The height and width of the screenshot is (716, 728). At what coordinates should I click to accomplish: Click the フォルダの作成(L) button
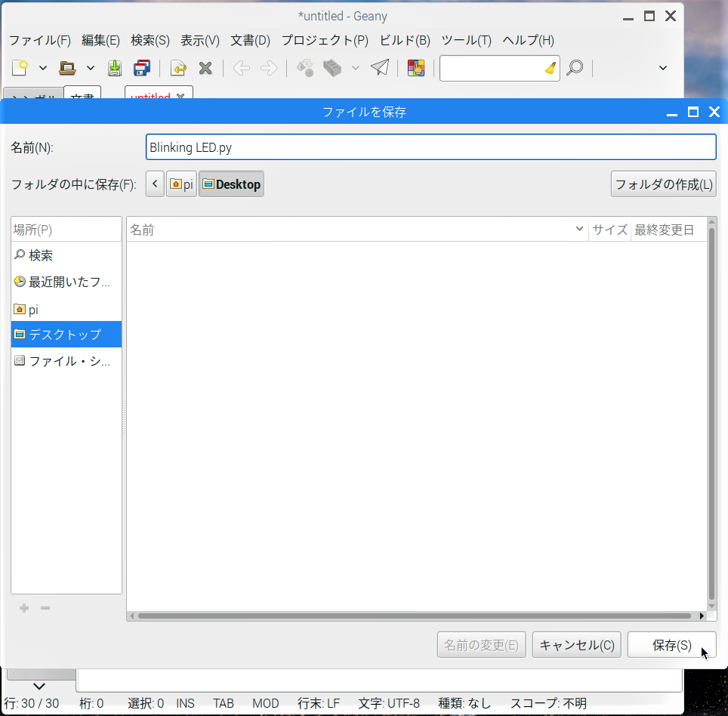point(664,184)
